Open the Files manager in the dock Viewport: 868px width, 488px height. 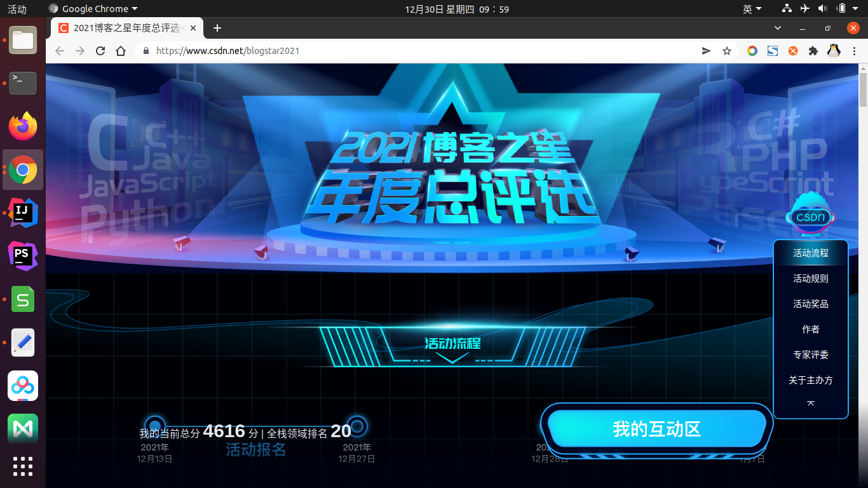[x=23, y=40]
